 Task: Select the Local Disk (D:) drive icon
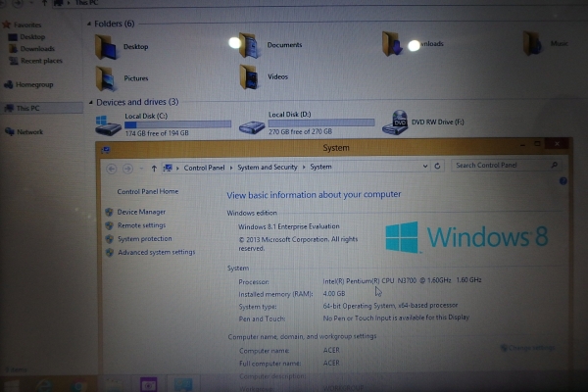pyautogui.click(x=252, y=127)
